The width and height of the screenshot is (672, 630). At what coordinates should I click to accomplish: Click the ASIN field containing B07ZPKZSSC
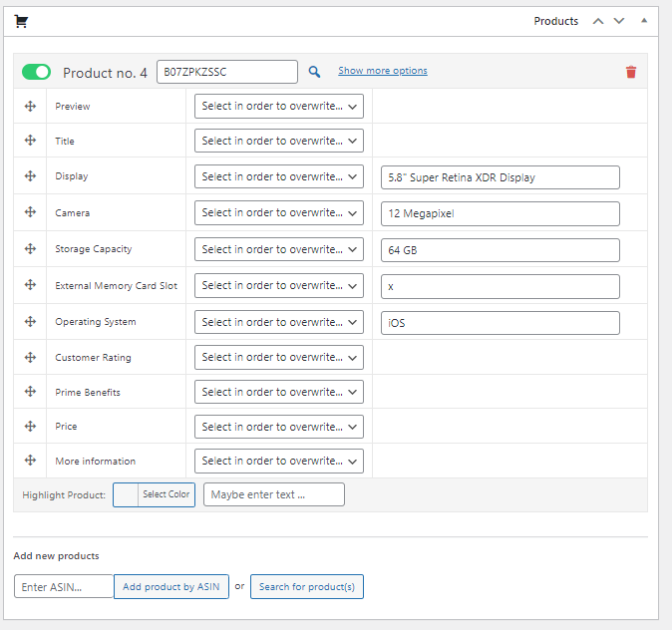pos(227,72)
